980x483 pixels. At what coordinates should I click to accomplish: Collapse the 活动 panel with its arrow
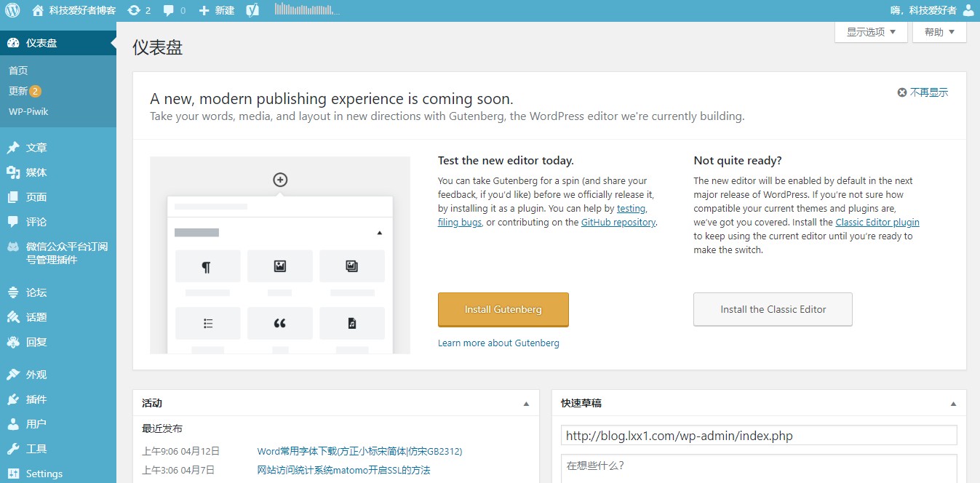coord(527,404)
